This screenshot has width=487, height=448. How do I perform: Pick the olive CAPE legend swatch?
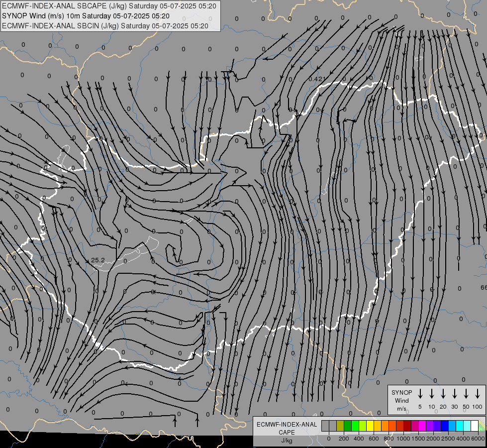[x=340, y=426]
